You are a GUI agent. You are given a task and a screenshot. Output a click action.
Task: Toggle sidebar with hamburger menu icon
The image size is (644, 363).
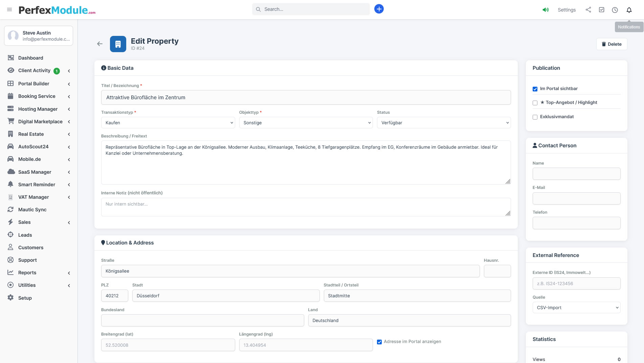(x=9, y=9)
